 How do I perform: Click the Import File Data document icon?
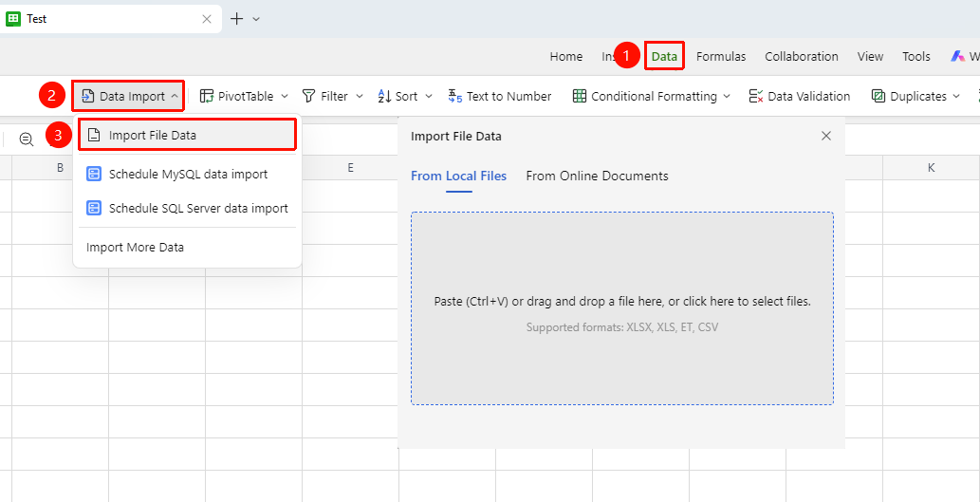pos(94,135)
